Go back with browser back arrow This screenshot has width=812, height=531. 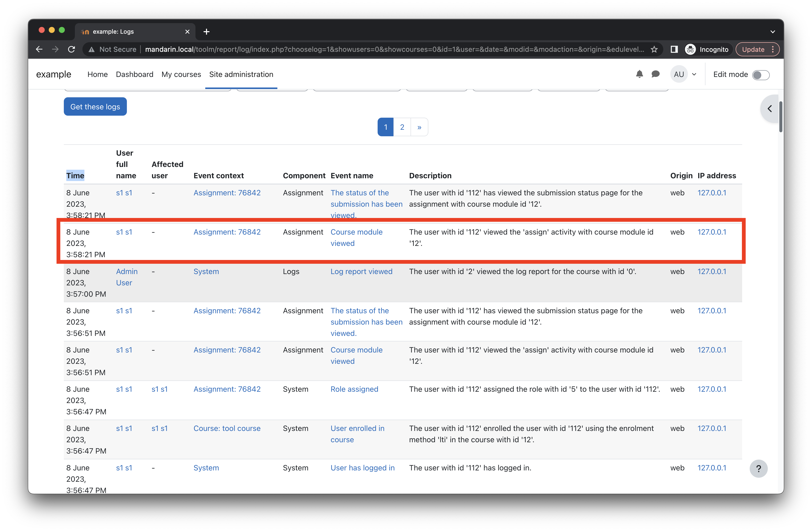(x=39, y=50)
